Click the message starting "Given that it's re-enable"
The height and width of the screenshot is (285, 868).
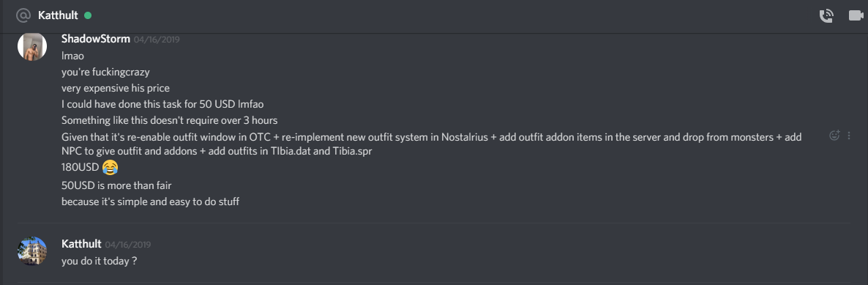431,144
